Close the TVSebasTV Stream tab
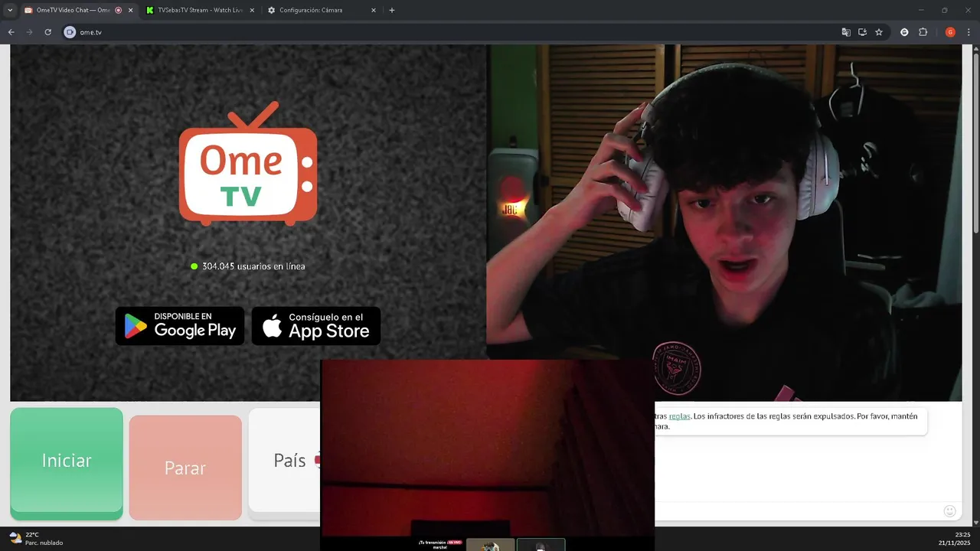The height and width of the screenshot is (551, 980). [252, 10]
